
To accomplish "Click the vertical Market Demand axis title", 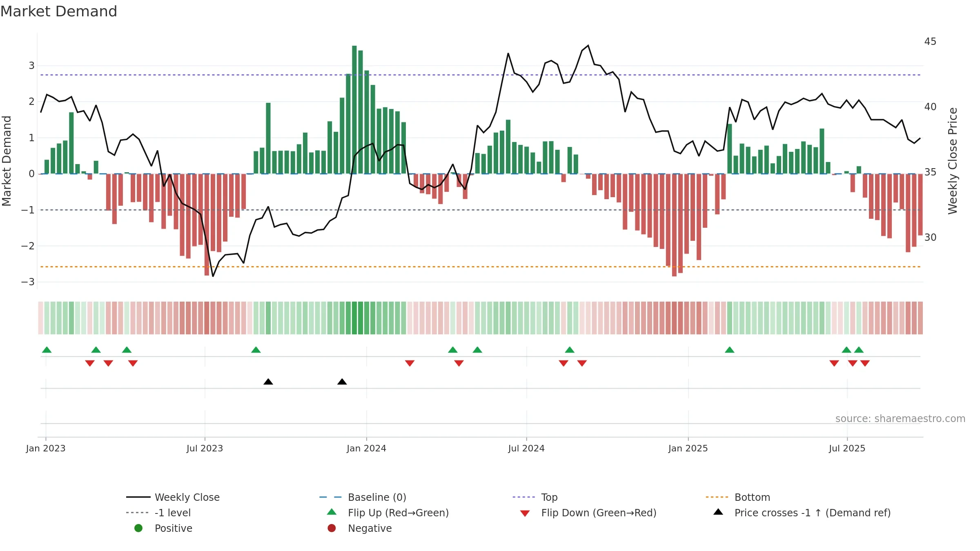I will click(x=7, y=161).
